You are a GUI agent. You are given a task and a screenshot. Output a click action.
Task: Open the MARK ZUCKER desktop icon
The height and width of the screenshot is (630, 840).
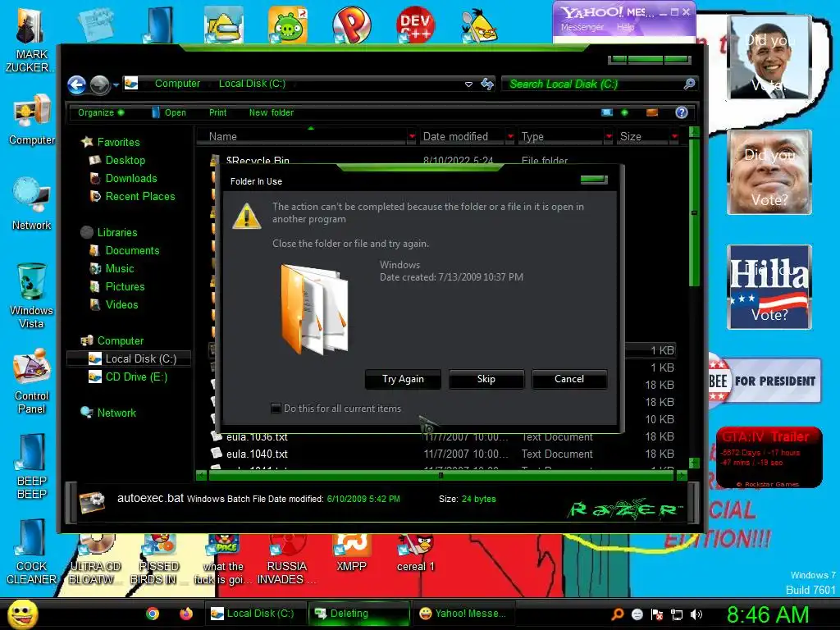click(x=31, y=39)
